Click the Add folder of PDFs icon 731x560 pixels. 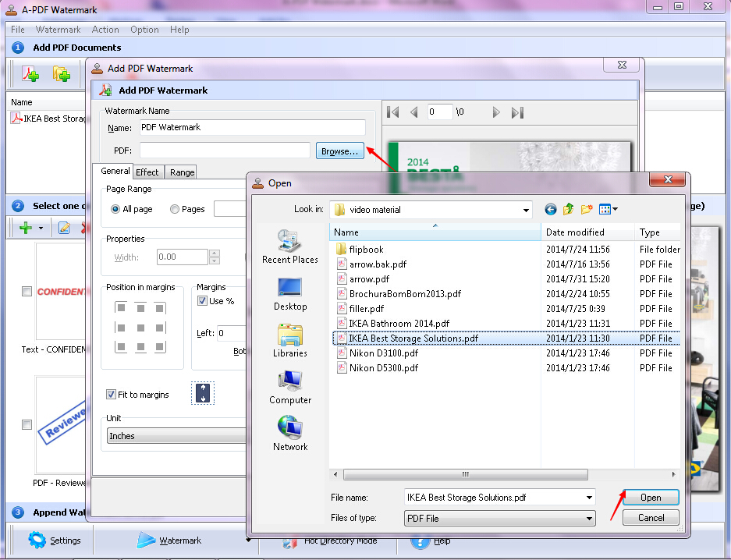(61, 73)
